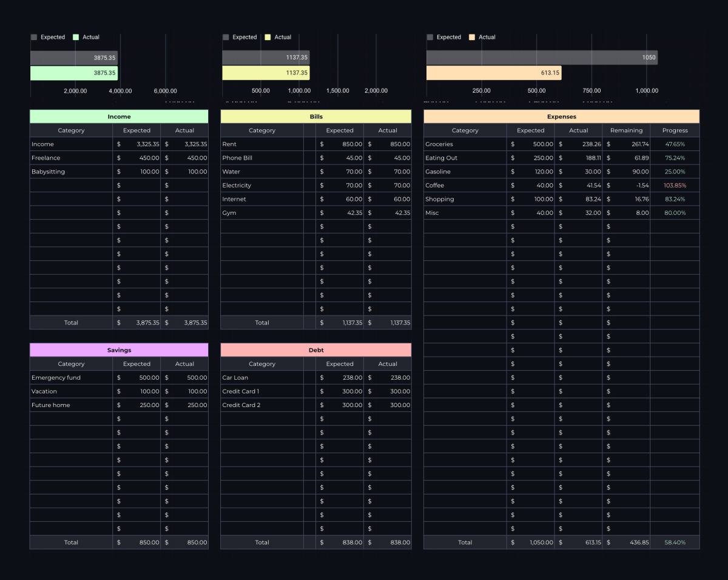Select the Actual expenses bar showing 613.15
This screenshot has width=728, height=580.
(x=494, y=73)
